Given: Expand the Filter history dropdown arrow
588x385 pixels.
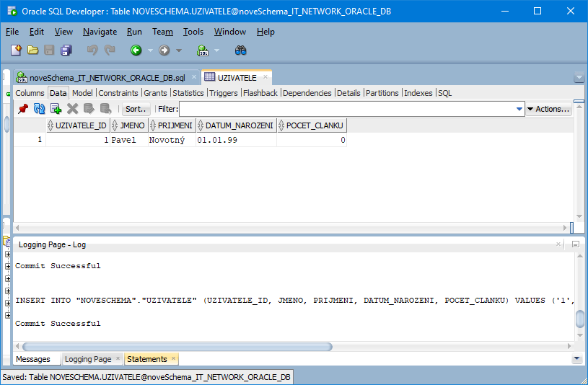Looking at the screenshot, I should pos(519,110).
